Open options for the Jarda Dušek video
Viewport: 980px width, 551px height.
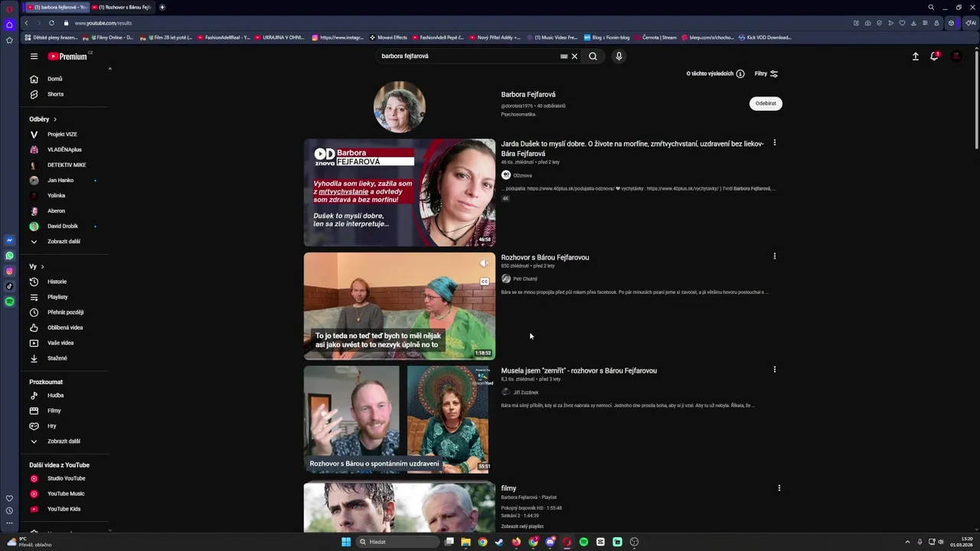[x=774, y=142]
